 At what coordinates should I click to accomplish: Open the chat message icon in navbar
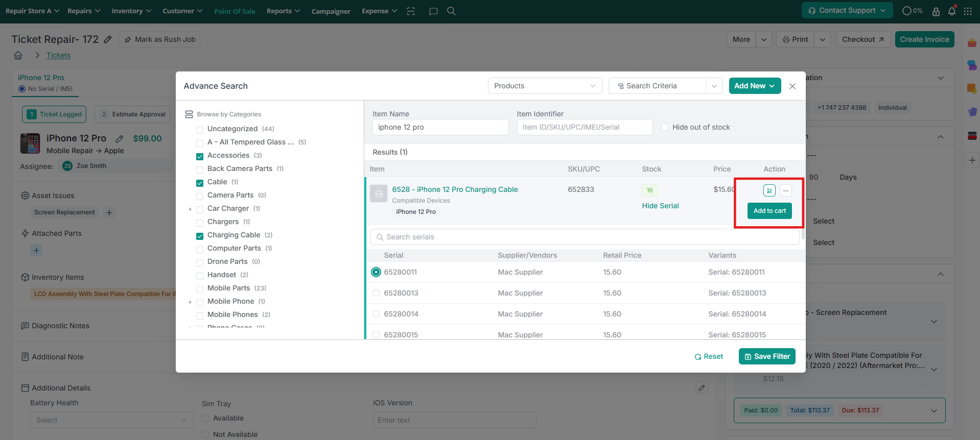point(433,11)
